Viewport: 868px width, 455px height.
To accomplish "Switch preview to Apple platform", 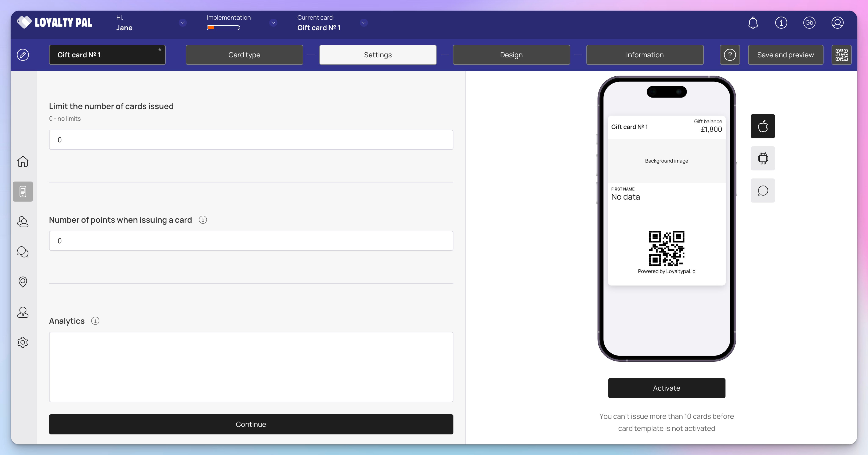I will 763,126.
